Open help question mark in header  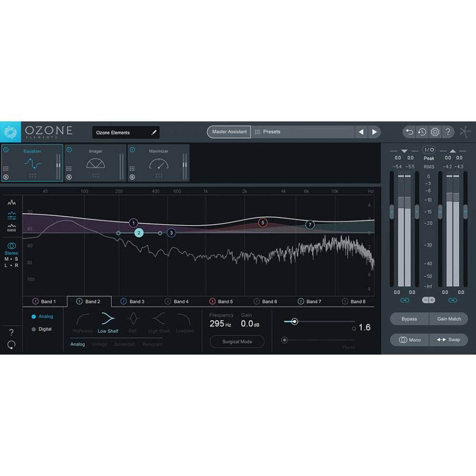coord(448,132)
